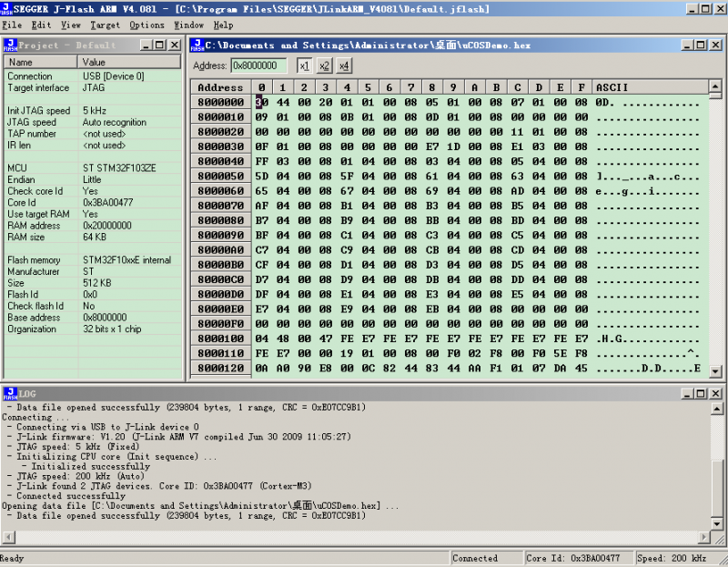
Task: Click the Value column header in Project
Action: [x=130, y=62]
